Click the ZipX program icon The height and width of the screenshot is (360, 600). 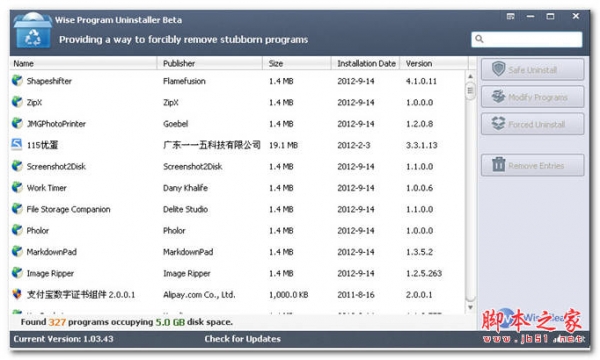17,102
